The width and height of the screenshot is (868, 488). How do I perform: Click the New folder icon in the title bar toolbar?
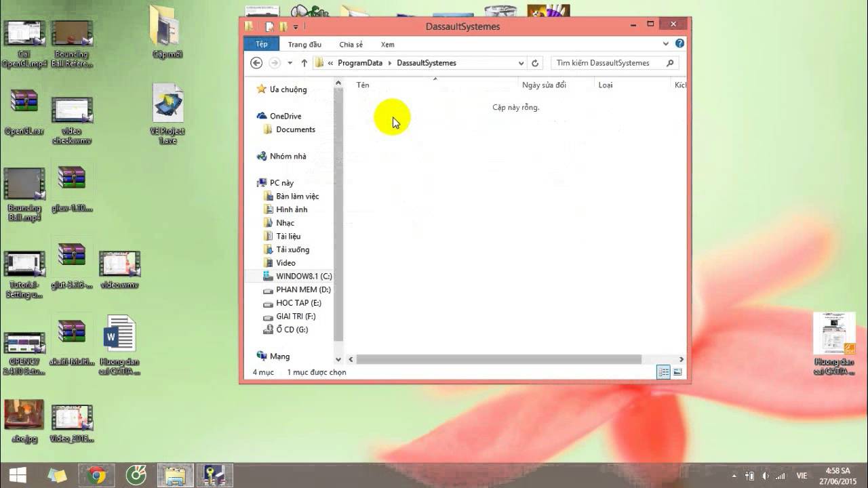(283, 26)
